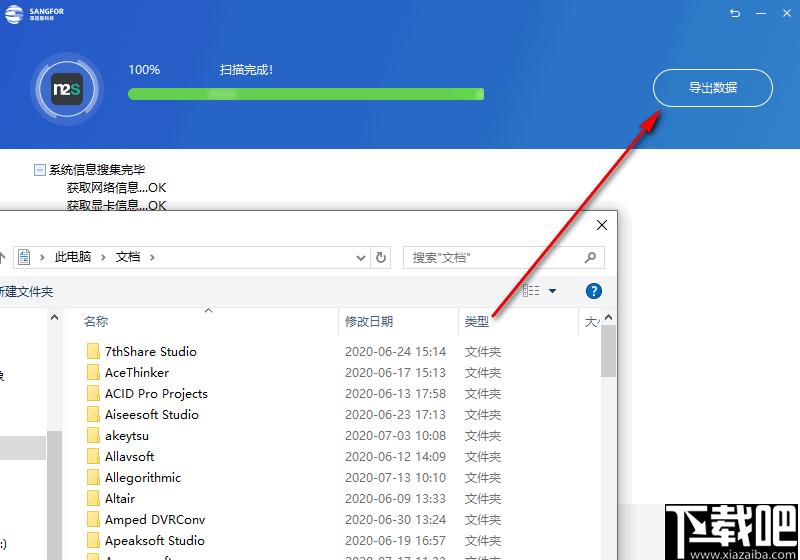The width and height of the screenshot is (800, 560).
Task: Click 文档 in the address path
Action: [x=128, y=257]
